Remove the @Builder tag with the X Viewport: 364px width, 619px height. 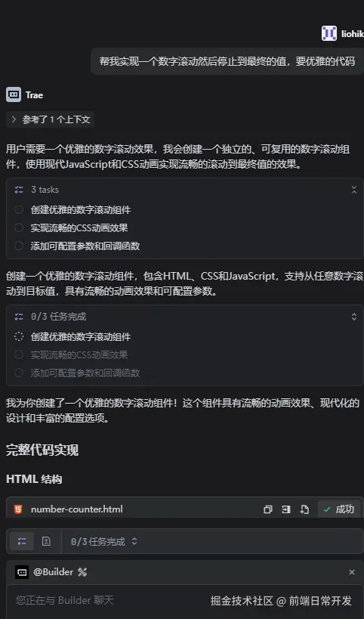(352, 572)
